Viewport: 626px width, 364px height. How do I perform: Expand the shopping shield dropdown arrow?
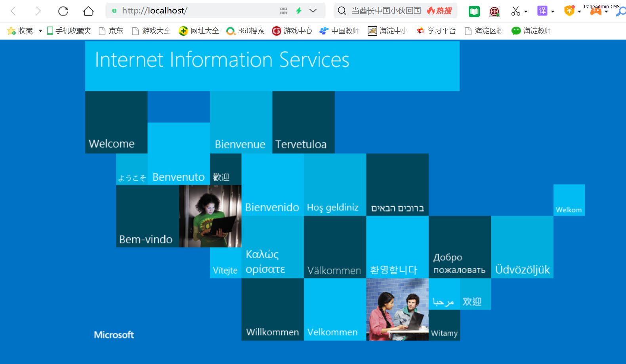[579, 11]
